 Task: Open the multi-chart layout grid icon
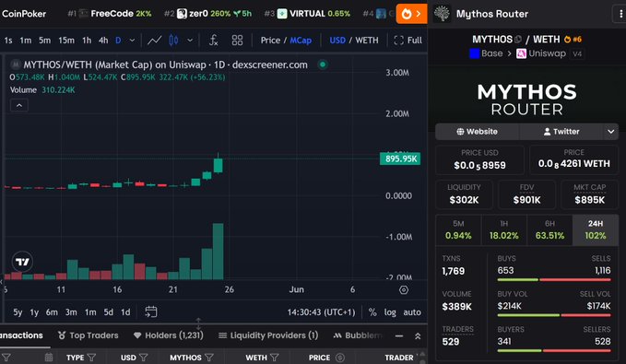tap(237, 41)
